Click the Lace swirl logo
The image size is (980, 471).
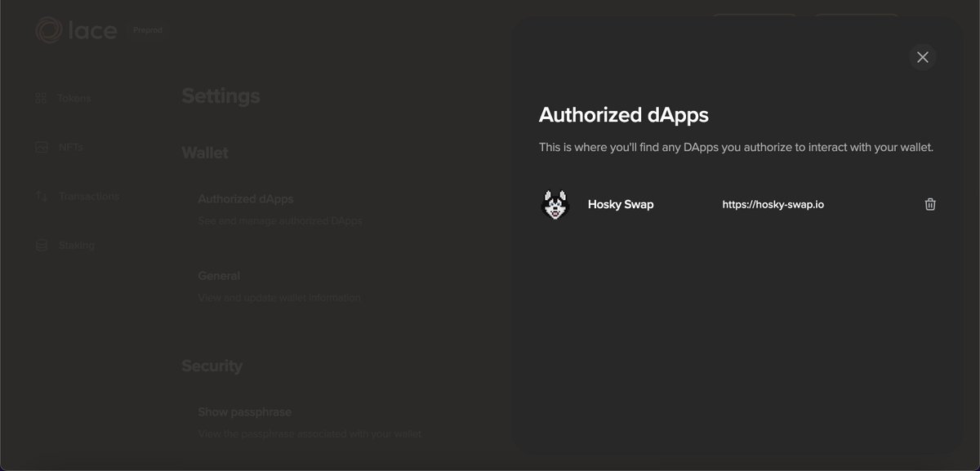click(x=49, y=31)
